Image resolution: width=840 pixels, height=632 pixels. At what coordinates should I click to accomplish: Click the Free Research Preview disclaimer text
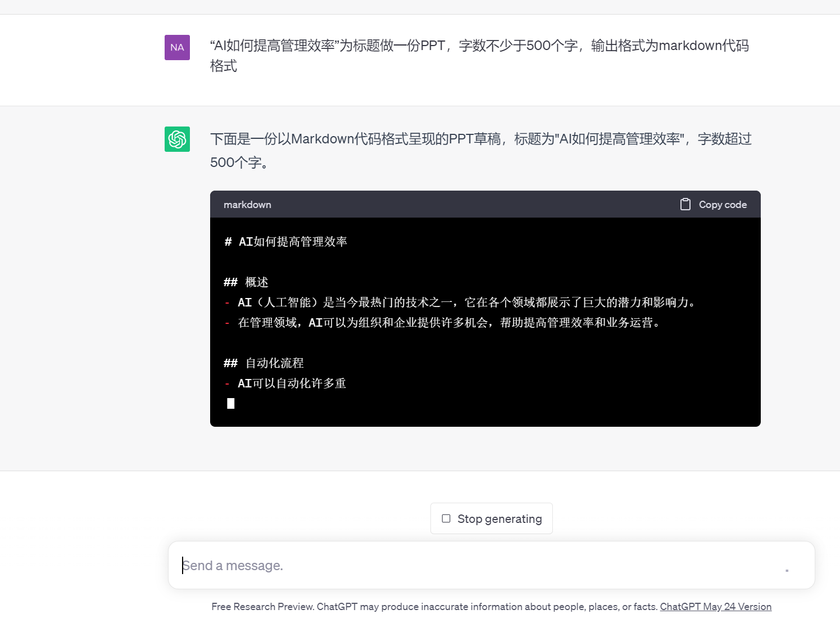pos(433,606)
